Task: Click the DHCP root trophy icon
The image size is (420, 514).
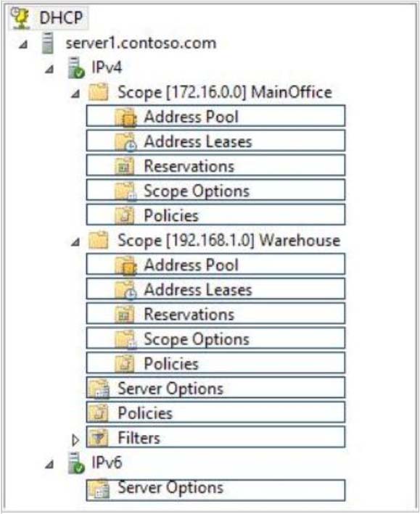Action: 20,17
